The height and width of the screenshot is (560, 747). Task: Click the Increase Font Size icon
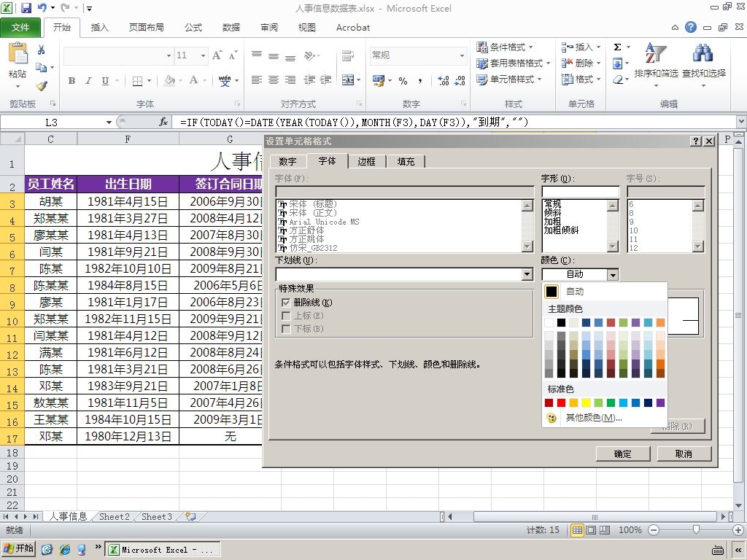pos(217,55)
